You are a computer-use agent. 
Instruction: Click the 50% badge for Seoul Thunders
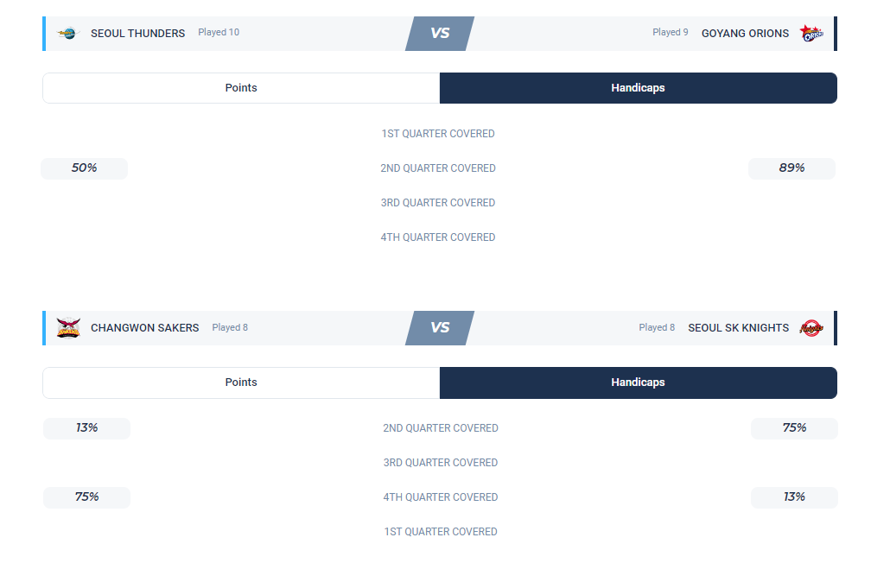(84, 168)
